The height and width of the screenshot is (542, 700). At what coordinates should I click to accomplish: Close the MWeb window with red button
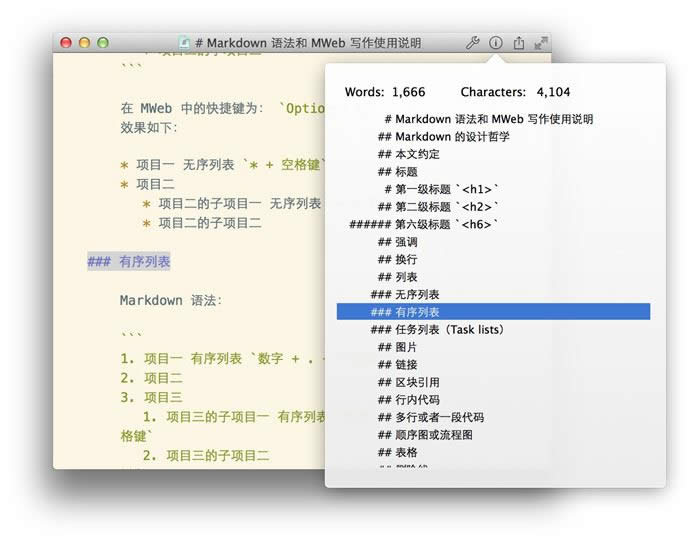click(x=66, y=43)
